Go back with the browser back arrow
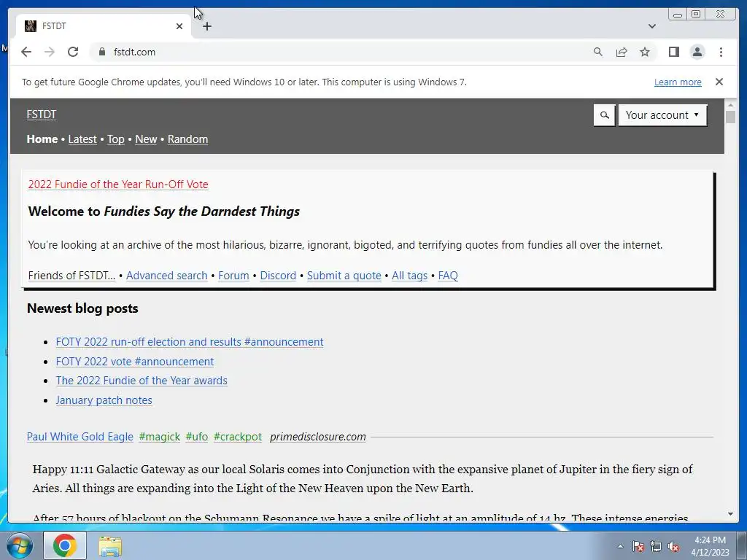Viewport: 747px width, 560px height. pyautogui.click(x=26, y=52)
